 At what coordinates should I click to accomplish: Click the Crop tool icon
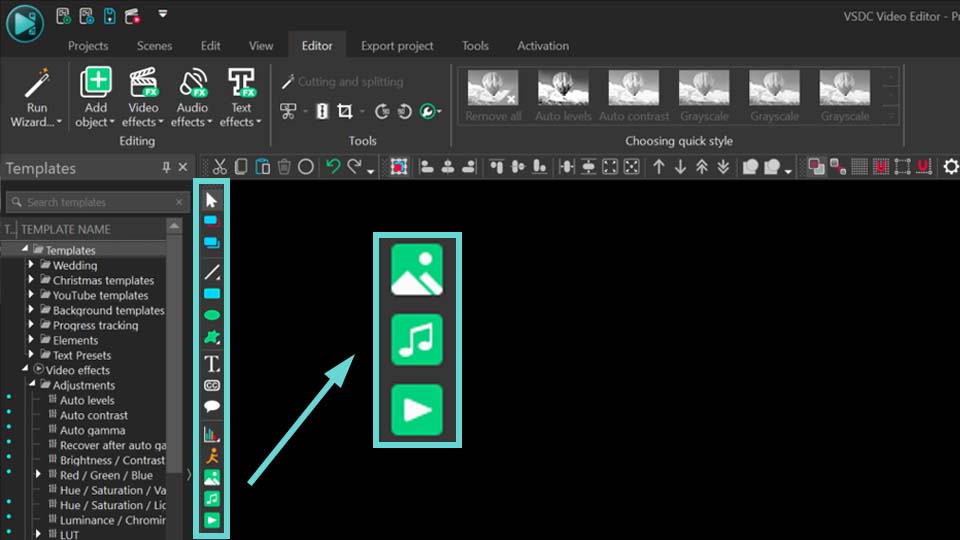(345, 111)
